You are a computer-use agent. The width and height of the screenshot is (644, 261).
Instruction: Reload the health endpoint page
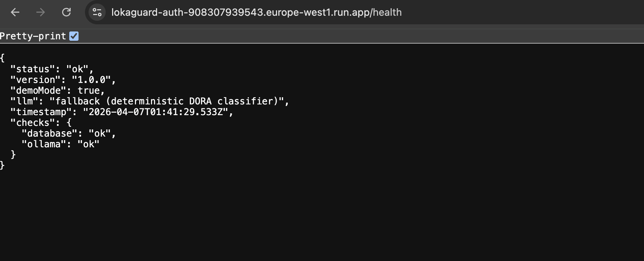(66, 12)
